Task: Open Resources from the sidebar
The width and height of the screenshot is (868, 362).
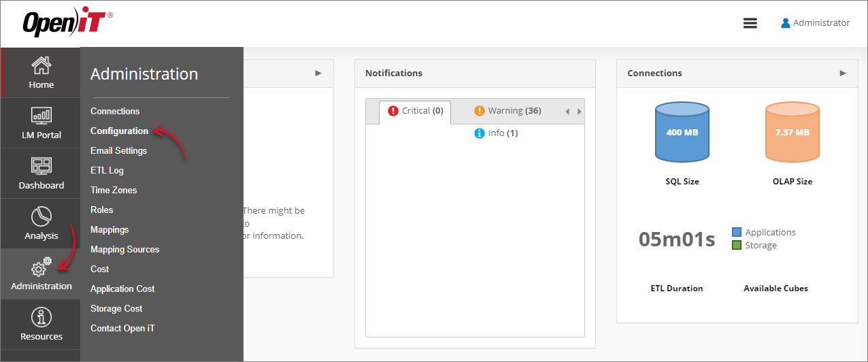Action: pos(41,325)
